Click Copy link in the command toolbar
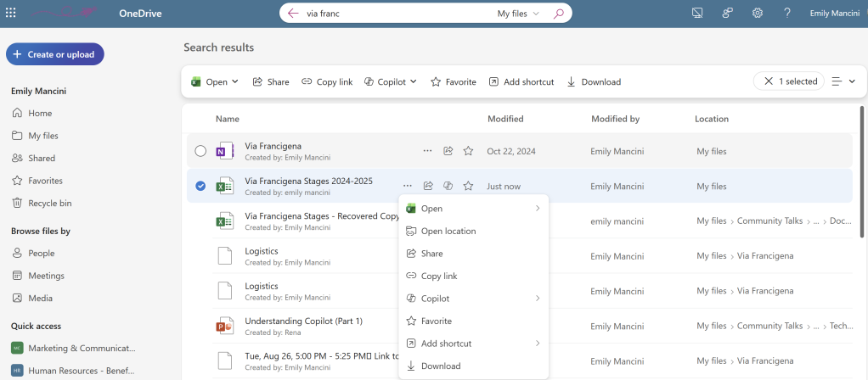The height and width of the screenshot is (380, 868). point(327,81)
